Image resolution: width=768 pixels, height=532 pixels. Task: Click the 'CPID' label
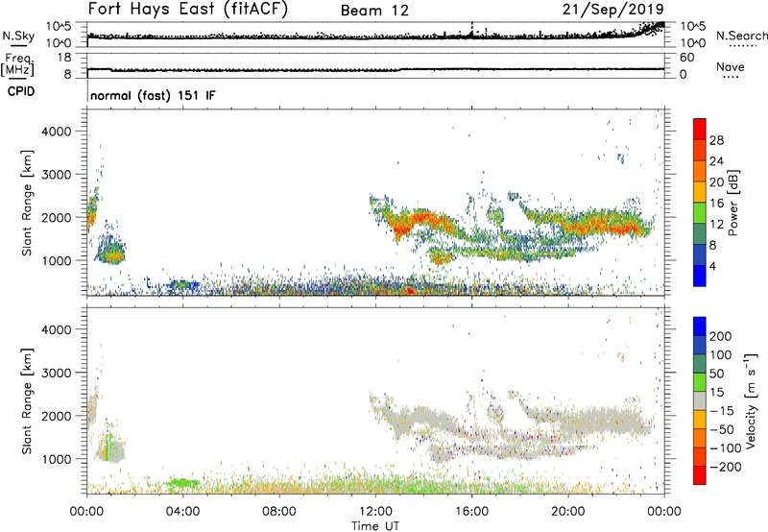click(x=21, y=91)
